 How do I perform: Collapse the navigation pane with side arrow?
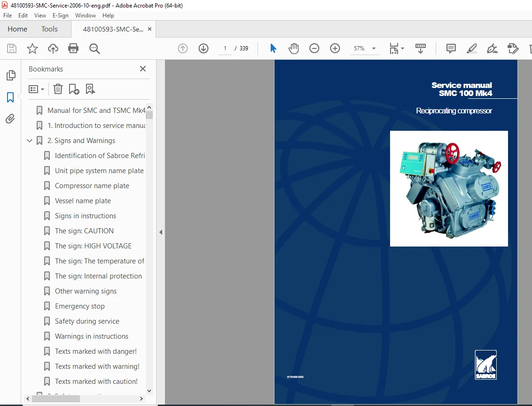tap(161, 232)
